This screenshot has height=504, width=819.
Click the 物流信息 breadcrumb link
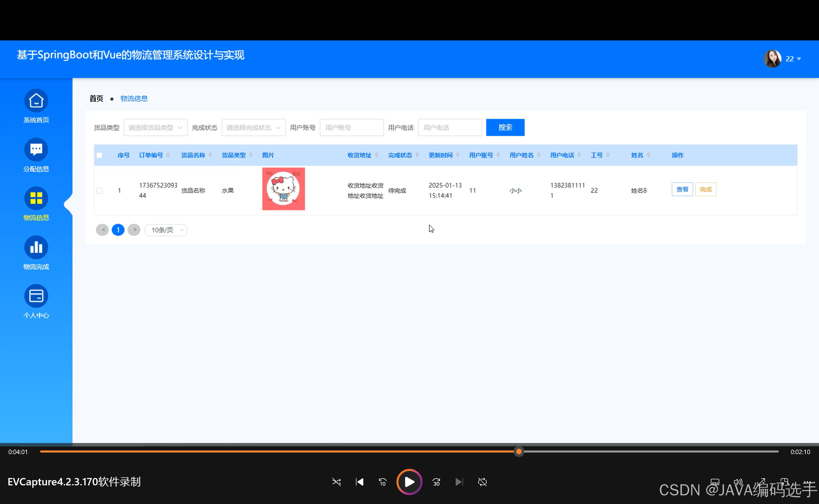(x=134, y=99)
